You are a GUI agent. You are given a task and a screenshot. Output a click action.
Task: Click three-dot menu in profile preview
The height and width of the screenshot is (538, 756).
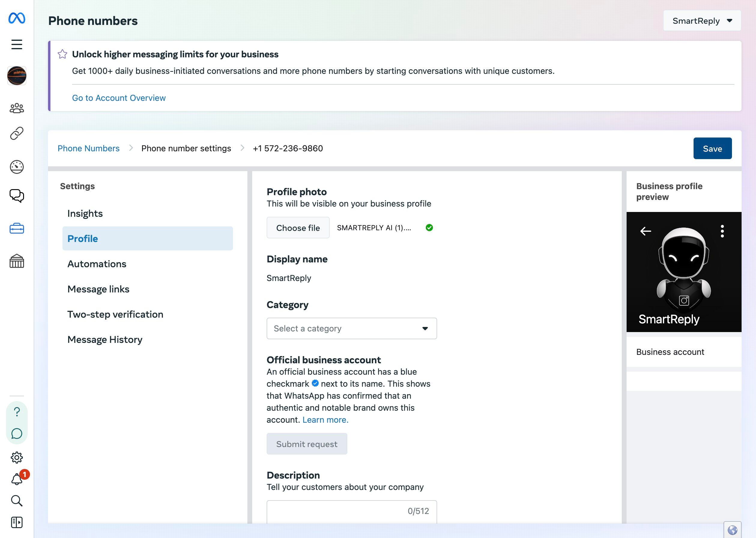(x=722, y=231)
